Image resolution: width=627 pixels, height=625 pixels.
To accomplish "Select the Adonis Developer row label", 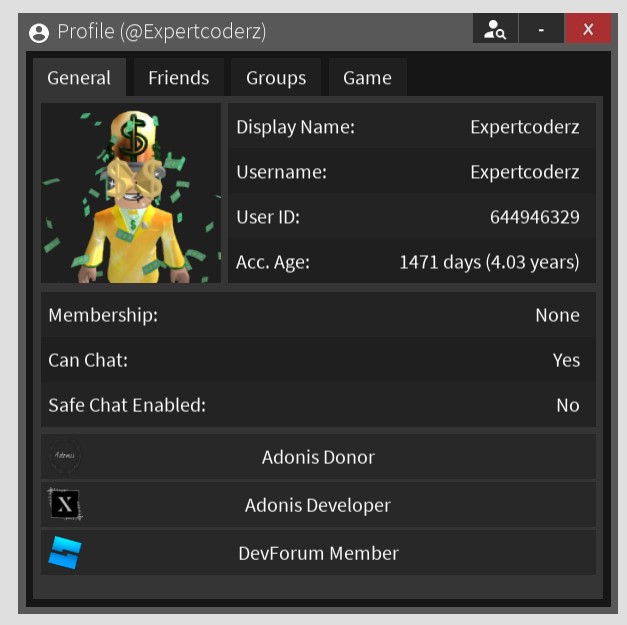I will tap(318, 505).
